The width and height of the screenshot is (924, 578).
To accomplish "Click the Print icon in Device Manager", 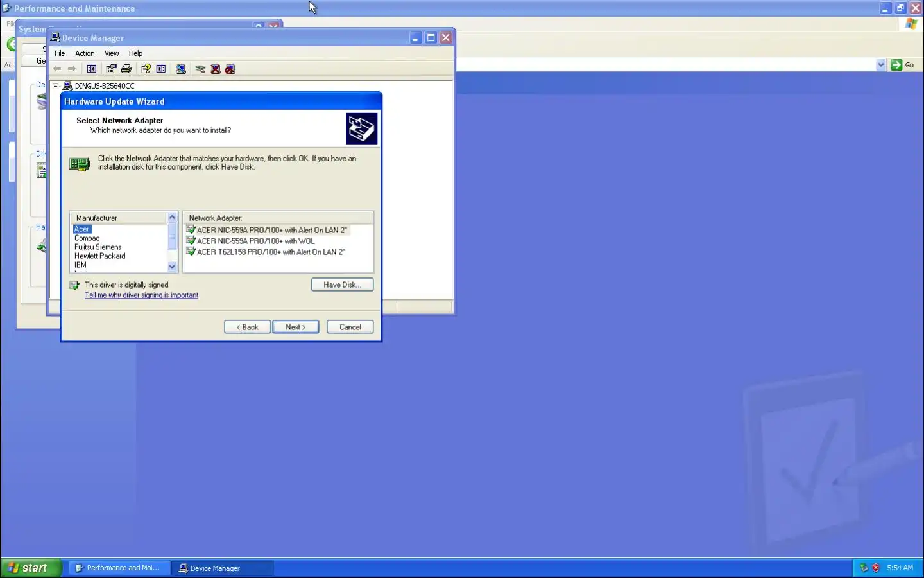I will pos(126,69).
